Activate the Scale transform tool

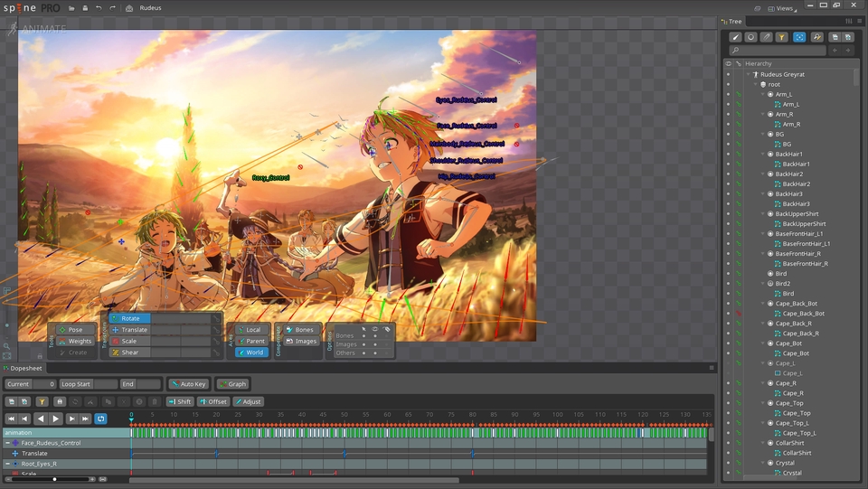pyautogui.click(x=130, y=342)
